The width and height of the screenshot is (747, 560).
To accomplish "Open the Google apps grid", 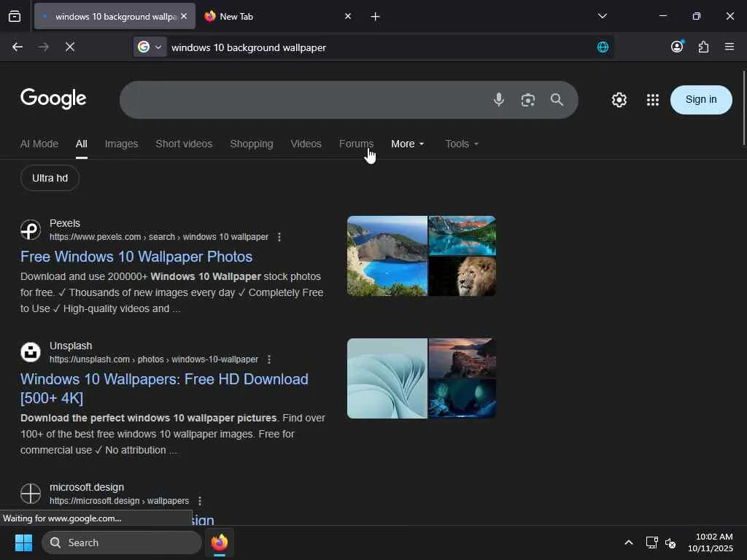I will pos(653,100).
